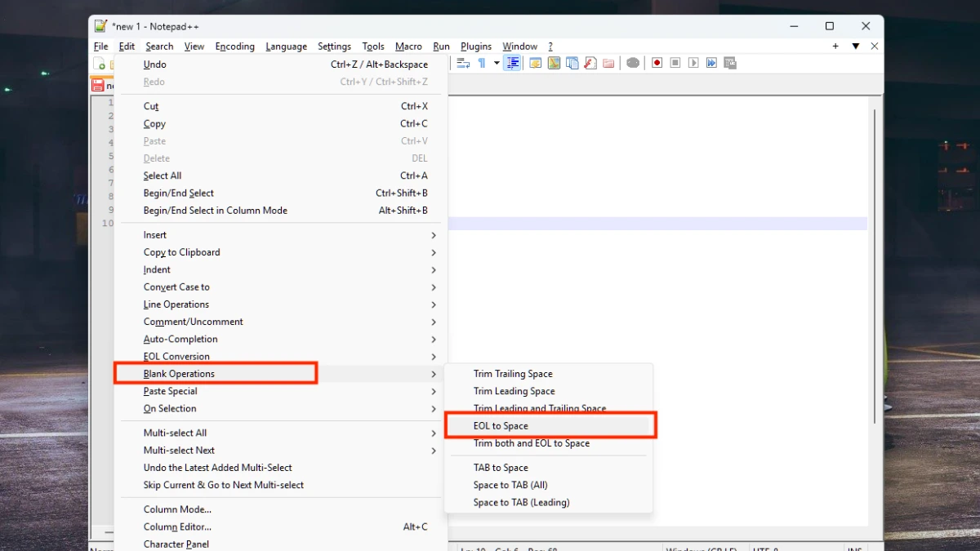
Task: Open the Tools menu
Action: click(373, 47)
